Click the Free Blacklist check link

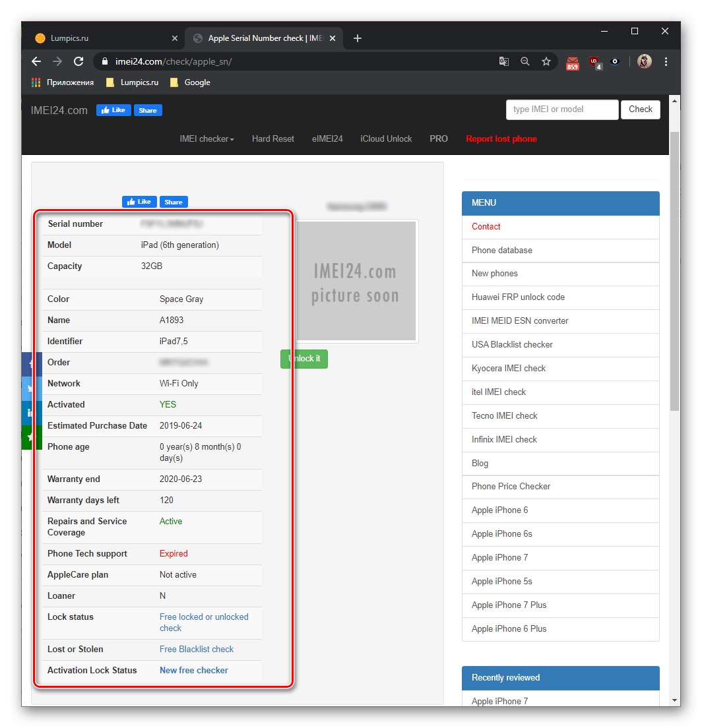[197, 650]
